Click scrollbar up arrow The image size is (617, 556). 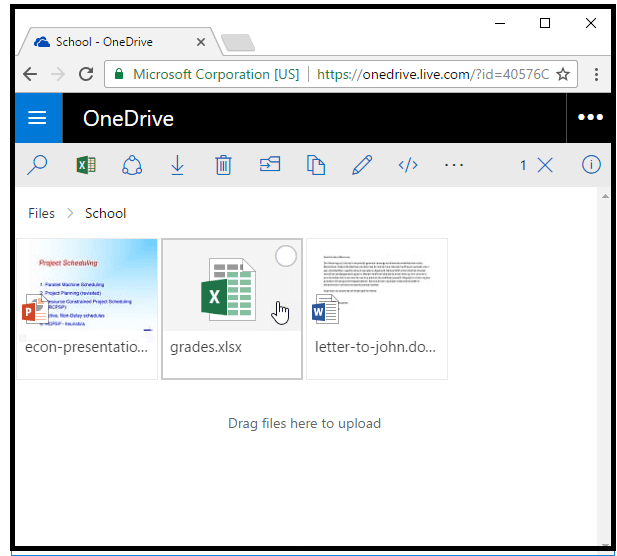(605, 196)
